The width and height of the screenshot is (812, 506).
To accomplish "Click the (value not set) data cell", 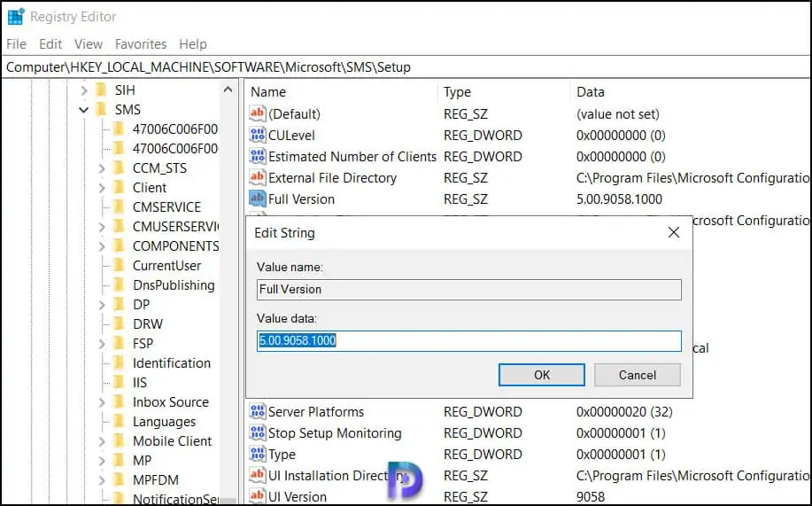I will tap(617, 114).
